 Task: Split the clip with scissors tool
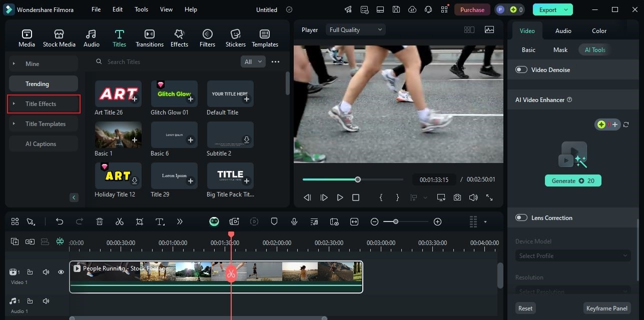(x=119, y=221)
